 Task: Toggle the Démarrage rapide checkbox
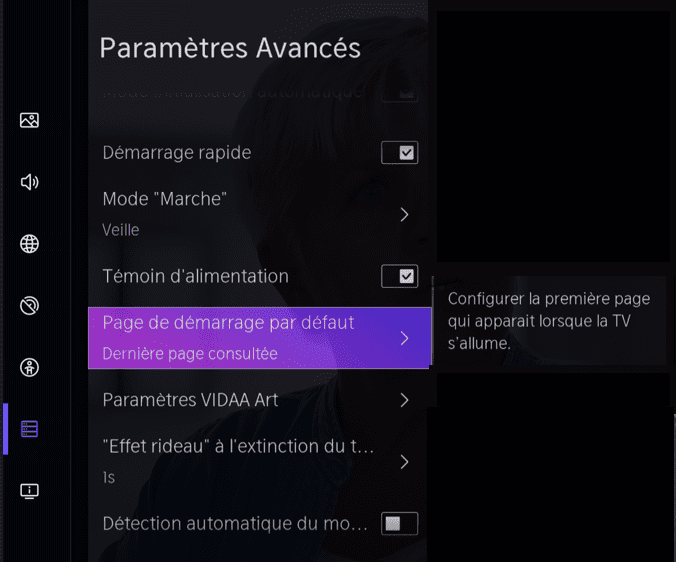[400, 153]
